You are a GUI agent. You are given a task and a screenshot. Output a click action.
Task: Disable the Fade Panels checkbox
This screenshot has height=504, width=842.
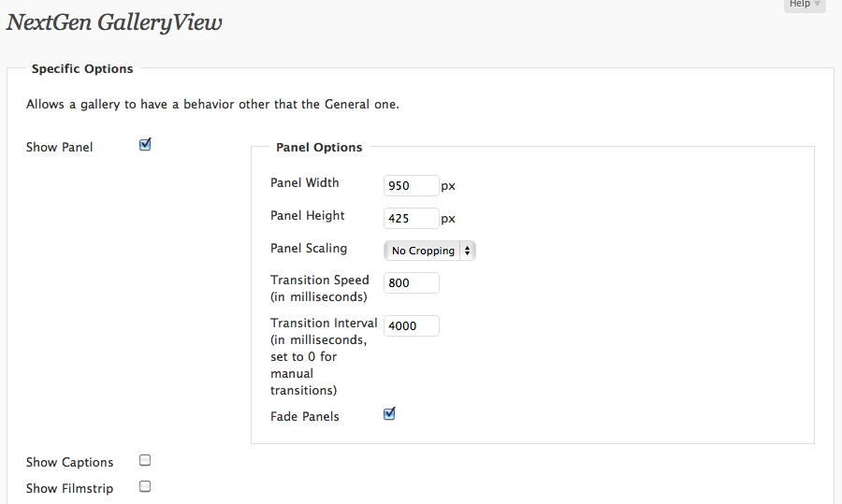click(x=389, y=414)
